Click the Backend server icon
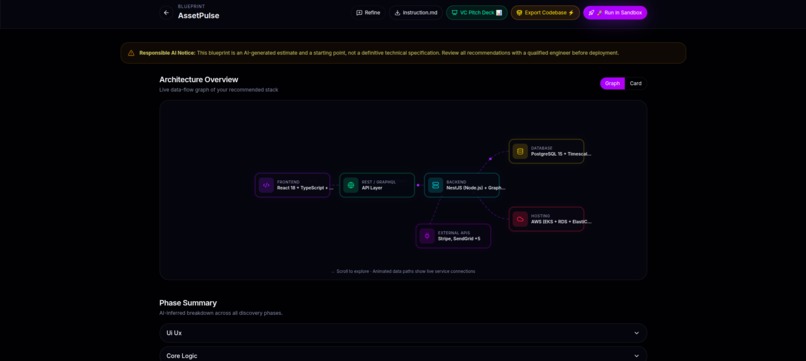This screenshot has height=361, width=806. (435, 185)
